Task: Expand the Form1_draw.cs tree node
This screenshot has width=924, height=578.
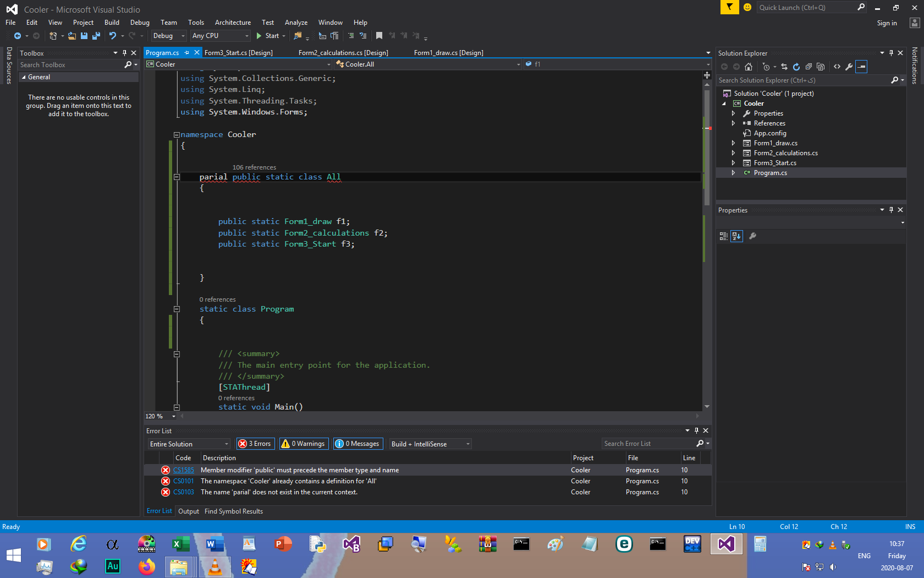Action: 733,143
